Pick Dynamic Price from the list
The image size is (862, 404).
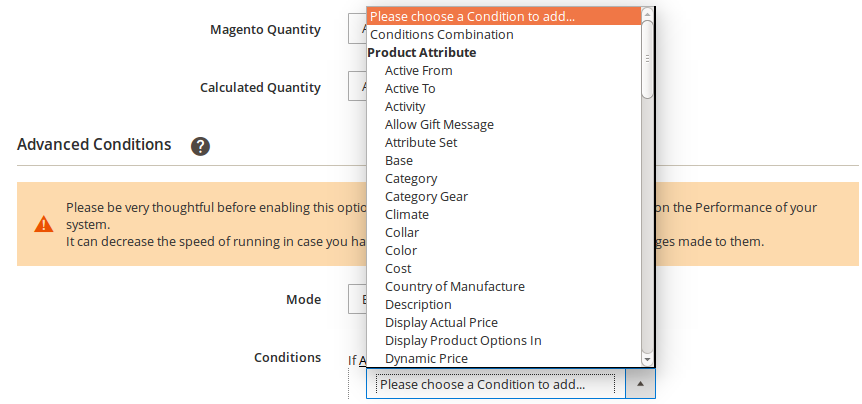[x=426, y=358]
